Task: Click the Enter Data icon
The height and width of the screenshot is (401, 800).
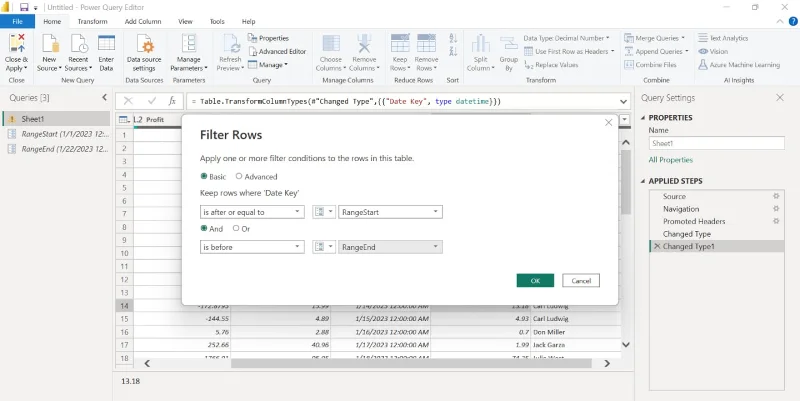Action: [x=106, y=44]
